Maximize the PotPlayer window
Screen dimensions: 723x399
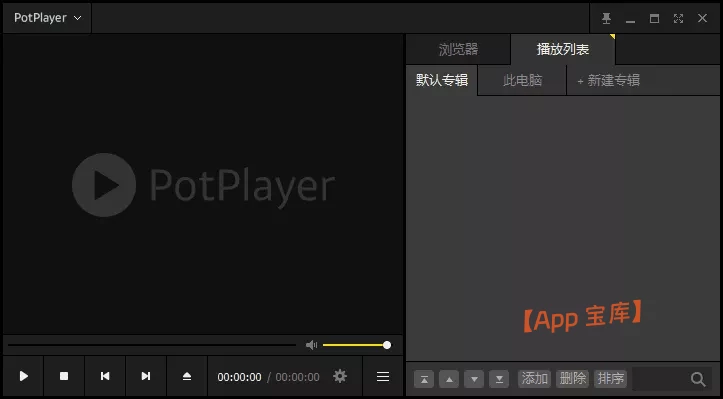pyautogui.click(x=654, y=18)
